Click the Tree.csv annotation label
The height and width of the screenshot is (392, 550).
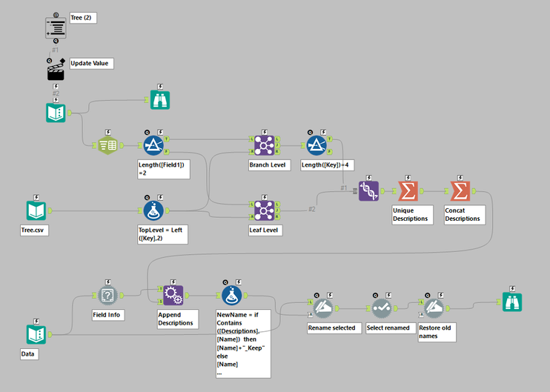click(x=34, y=230)
